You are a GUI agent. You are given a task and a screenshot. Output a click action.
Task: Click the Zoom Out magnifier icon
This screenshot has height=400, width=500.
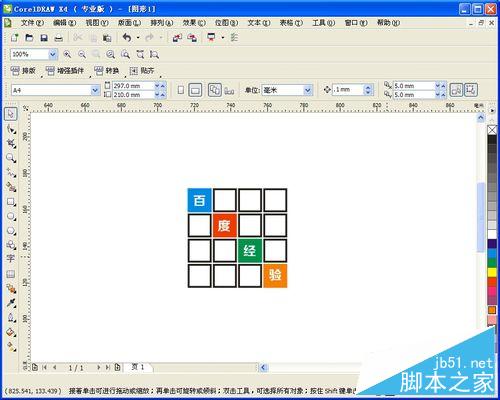(x=82, y=54)
